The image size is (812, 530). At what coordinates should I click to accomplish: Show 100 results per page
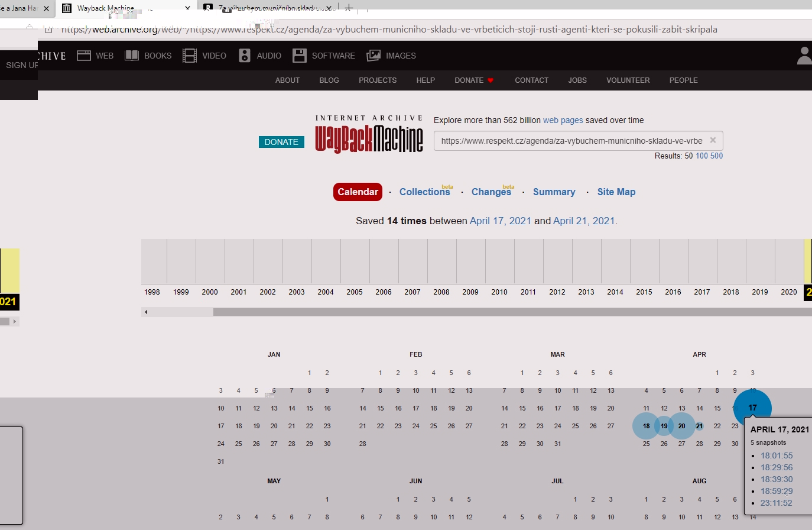click(x=701, y=156)
